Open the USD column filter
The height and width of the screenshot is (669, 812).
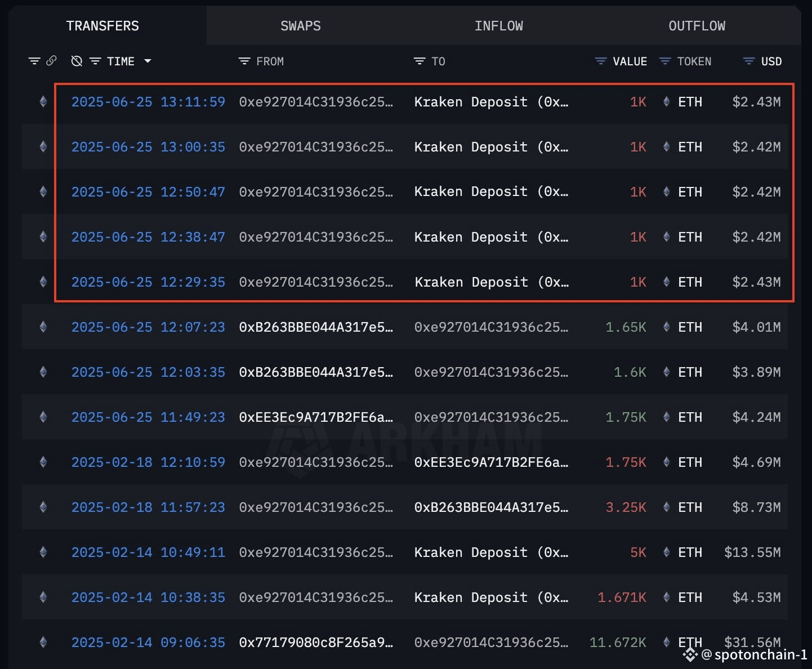[x=749, y=61]
